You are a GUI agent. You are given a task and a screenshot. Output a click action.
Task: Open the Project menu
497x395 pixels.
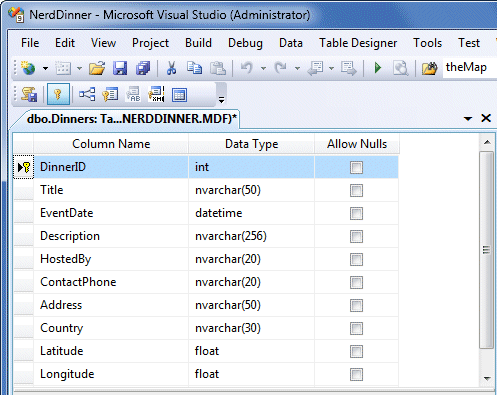tap(150, 43)
